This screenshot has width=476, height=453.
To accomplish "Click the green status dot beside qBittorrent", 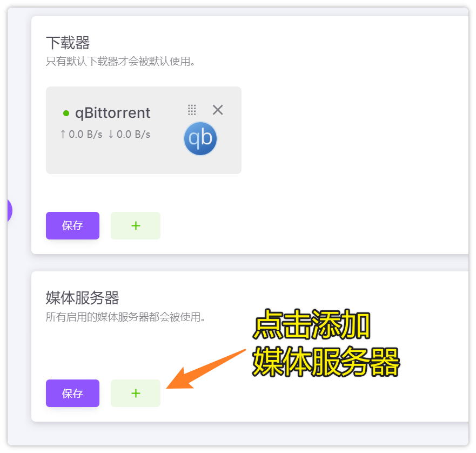I will pyautogui.click(x=66, y=114).
